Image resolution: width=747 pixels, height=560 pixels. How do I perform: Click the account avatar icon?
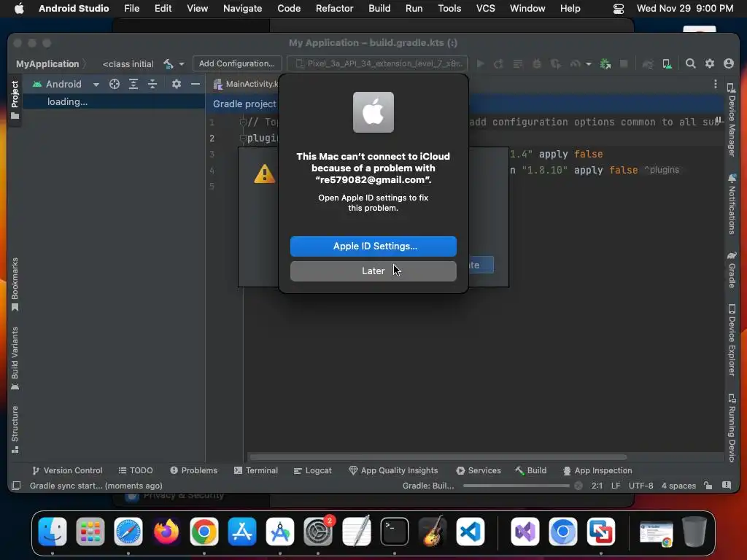click(x=729, y=64)
